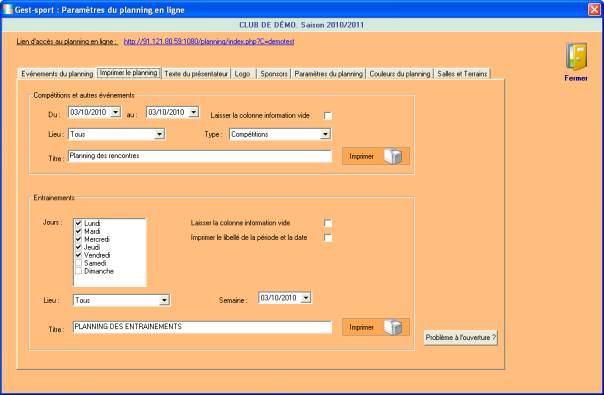Uncheck Jeudi in the Jours list
604x395 pixels.
pyautogui.click(x=79, y=247)
